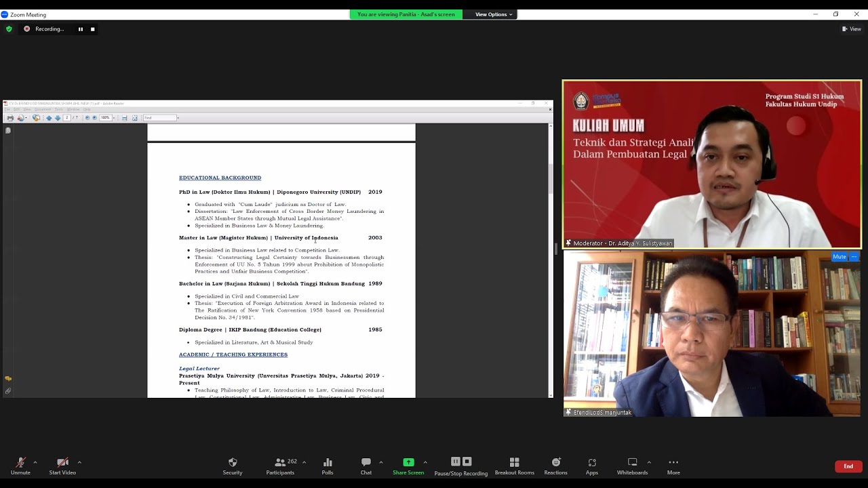The image size is (868, 488).
Task: Start video in the Zoom toolbar
Action: [62, 466]
